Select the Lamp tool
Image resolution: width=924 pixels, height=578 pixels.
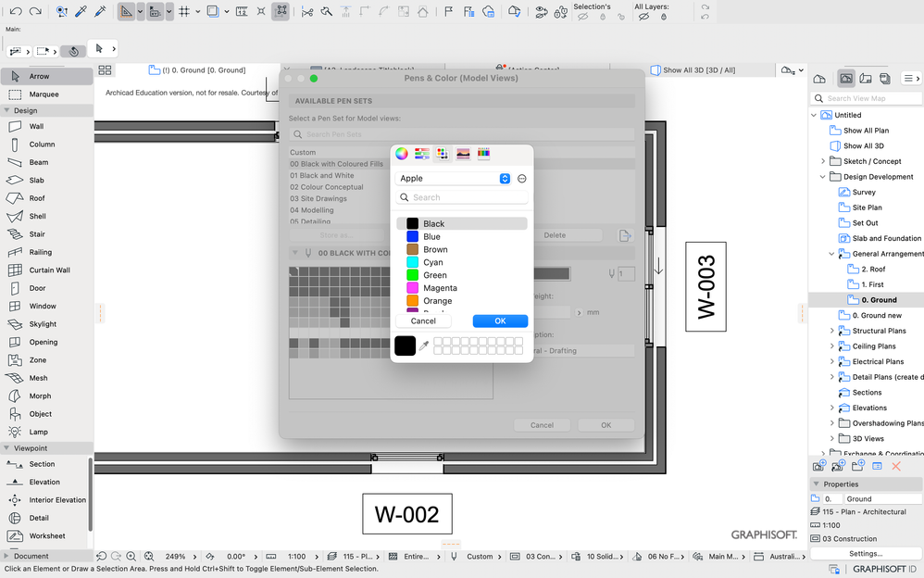43,430
